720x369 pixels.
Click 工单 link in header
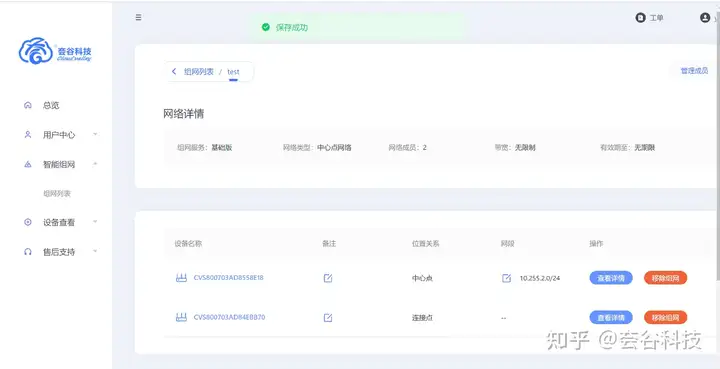[656, 18]
